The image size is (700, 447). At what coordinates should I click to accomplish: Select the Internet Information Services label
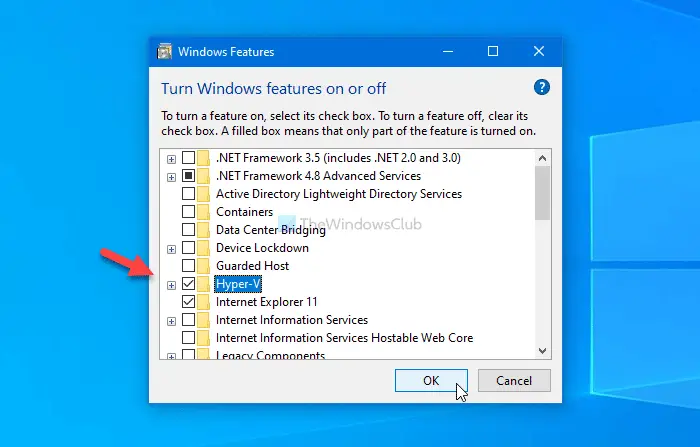[x=292, y=320]
